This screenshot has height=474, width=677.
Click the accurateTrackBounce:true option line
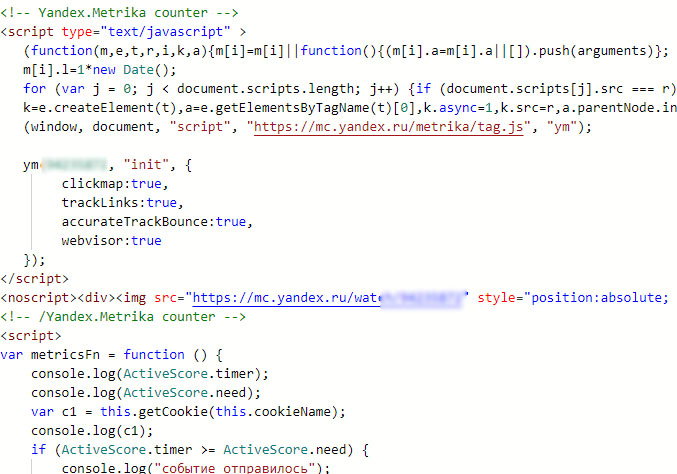click(157, 222)
